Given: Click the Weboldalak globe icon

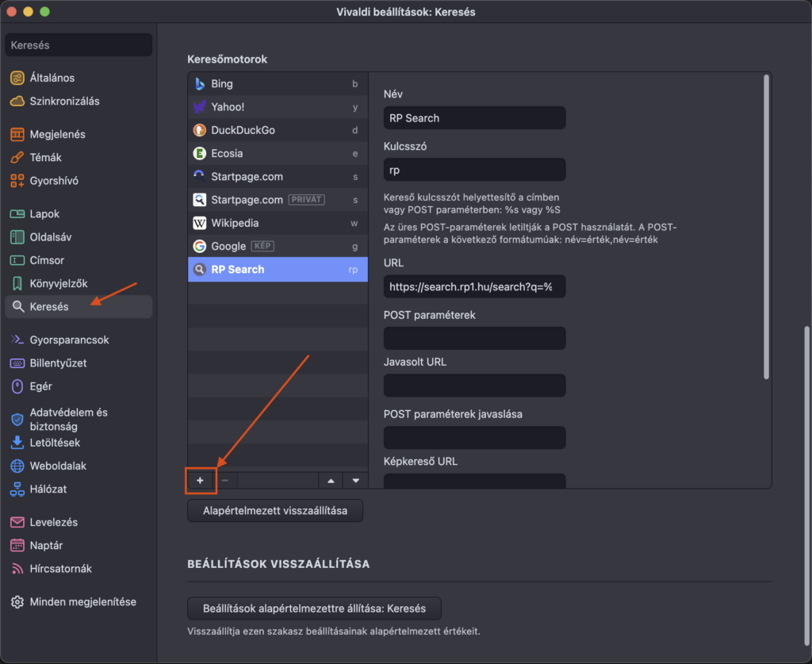Looking at the screenshot, I should (x=17, y=466).
